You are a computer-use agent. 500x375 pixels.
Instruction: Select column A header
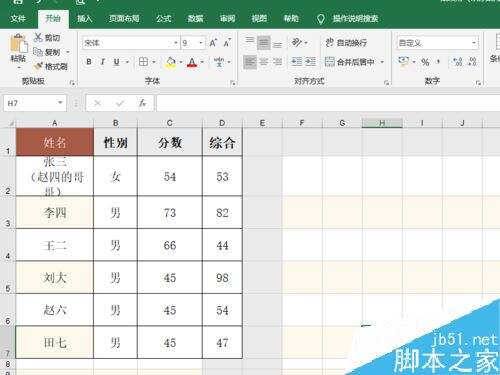[x=55, y=123]
